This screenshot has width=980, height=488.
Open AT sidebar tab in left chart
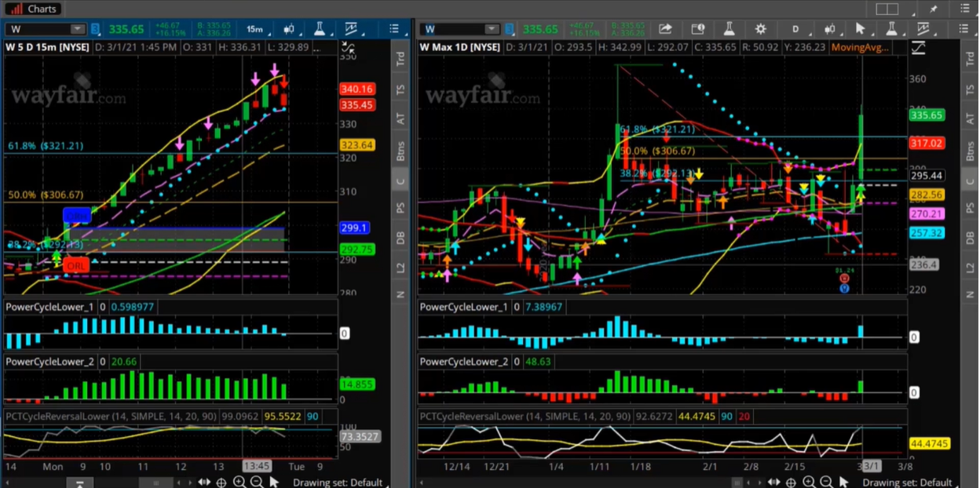click(400, 119)
